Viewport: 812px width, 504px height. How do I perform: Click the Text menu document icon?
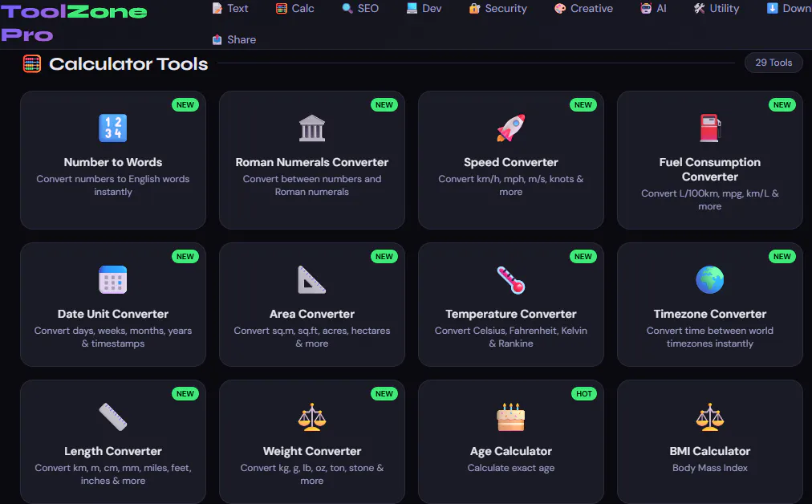pyautogui.click(x=217, y=8)
